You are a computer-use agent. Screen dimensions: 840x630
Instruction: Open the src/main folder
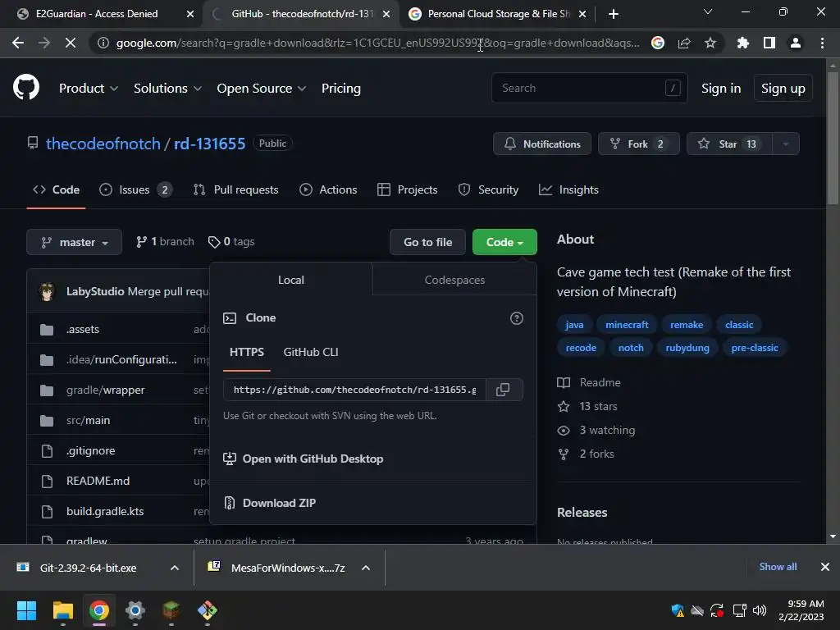(x=88, y=421)
